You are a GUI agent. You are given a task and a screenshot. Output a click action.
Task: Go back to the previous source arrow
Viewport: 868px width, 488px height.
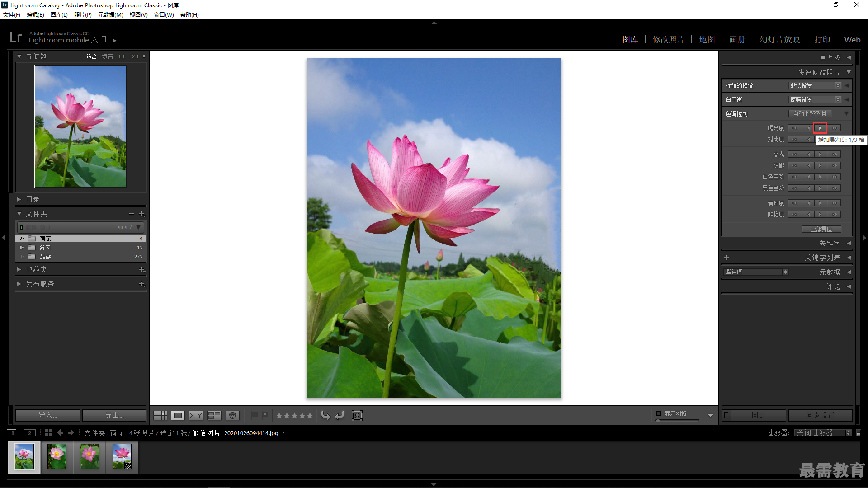coord(60,433)
